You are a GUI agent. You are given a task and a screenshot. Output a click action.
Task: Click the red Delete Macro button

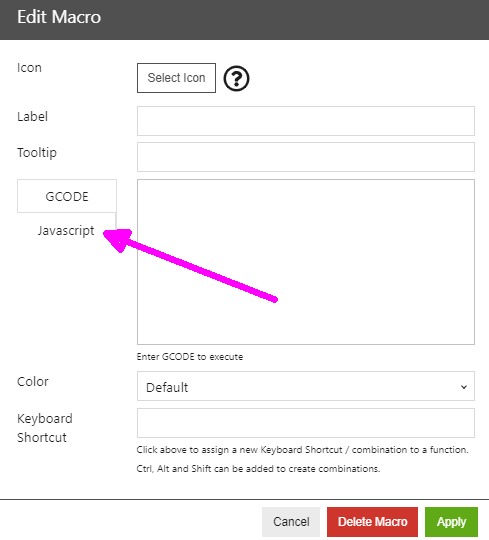point(372,521)
